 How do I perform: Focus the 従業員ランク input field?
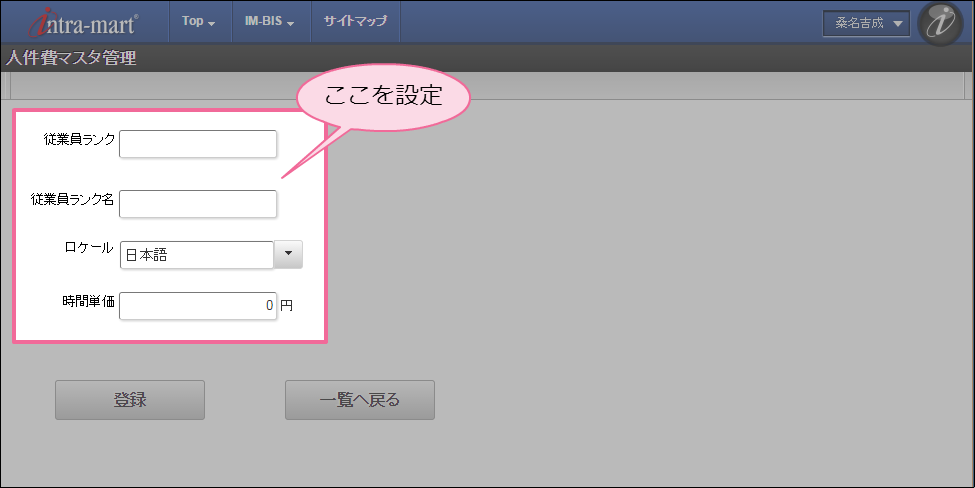[x=198, y=144]
